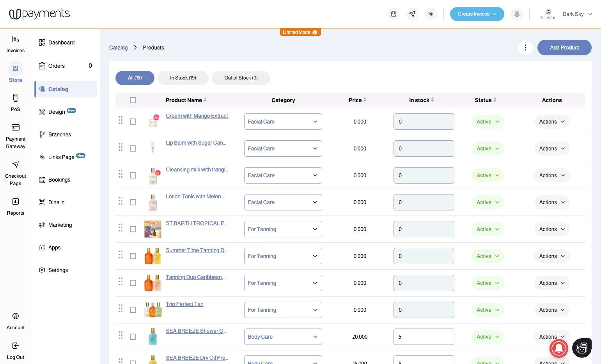Go to Catalog breadcrumb link

(119, 48)
